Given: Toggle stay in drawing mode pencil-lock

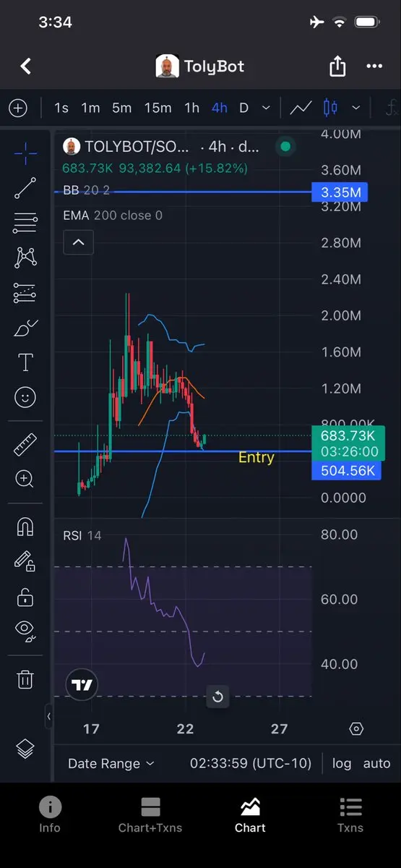Looking at the screenshot, I should click(25, 561).
